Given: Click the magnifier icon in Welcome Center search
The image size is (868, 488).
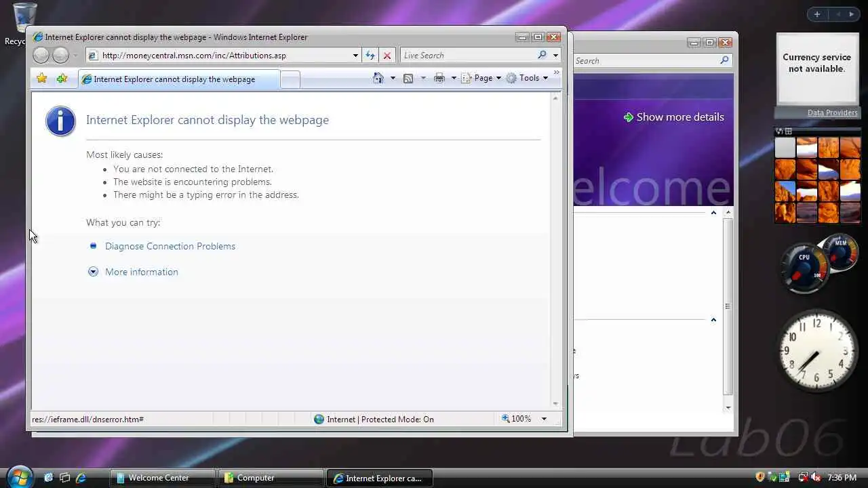Looking at the screenshot, I should (724, 60).
